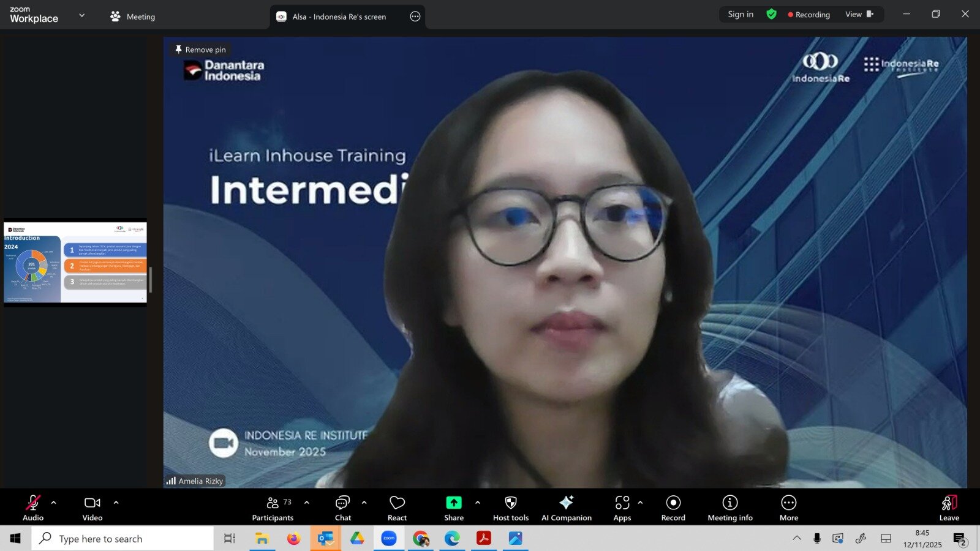
Task: Select the shared slide thumbnail
Action: point(75,263)
